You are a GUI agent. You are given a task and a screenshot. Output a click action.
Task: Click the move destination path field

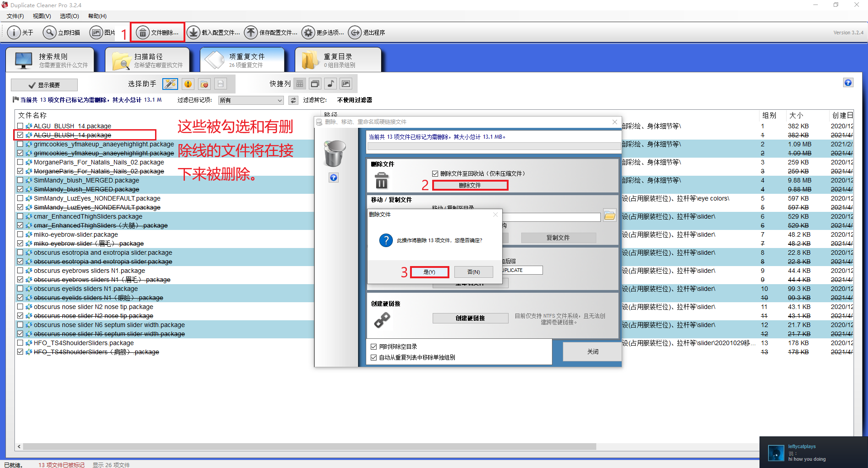click(552, 217)
